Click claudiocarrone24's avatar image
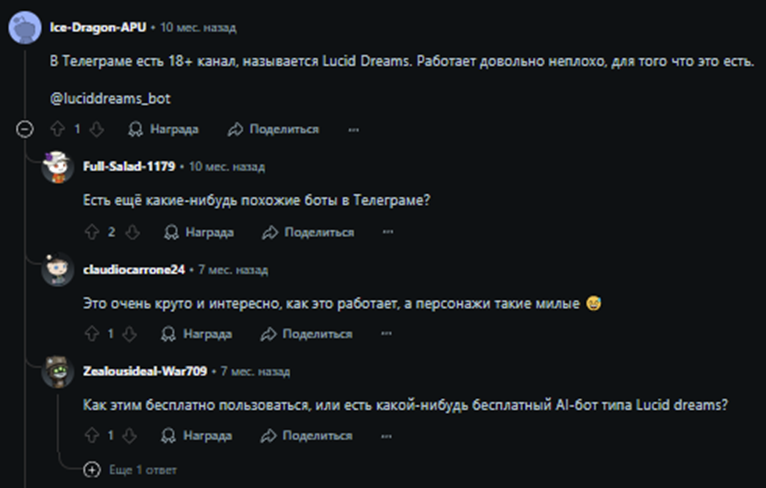This screenshot has width=766, height=488. click(59, 270)
